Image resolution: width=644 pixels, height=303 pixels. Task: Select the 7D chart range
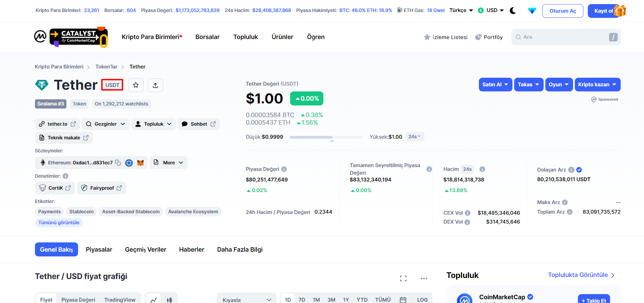(x=302, y=300)
